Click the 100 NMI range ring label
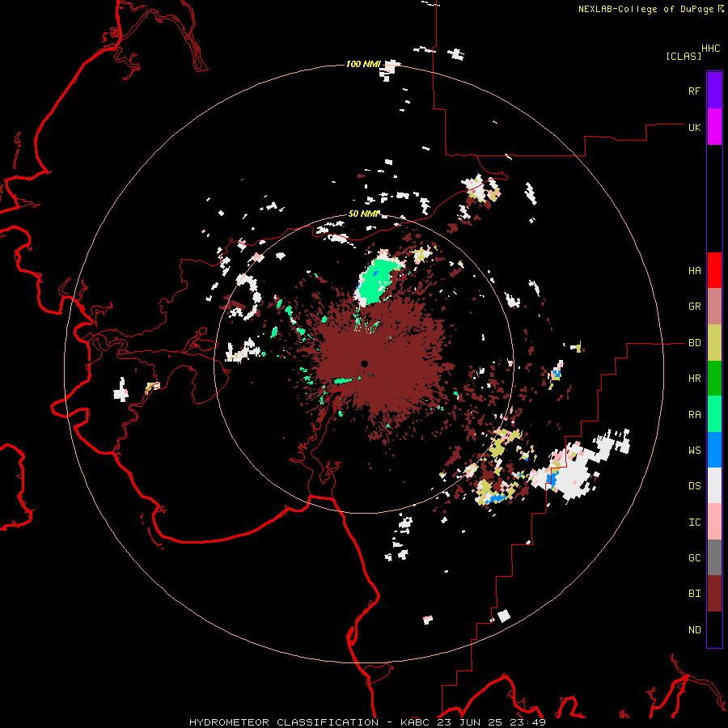This screenshot has height=728, width=728. (363, 64)
